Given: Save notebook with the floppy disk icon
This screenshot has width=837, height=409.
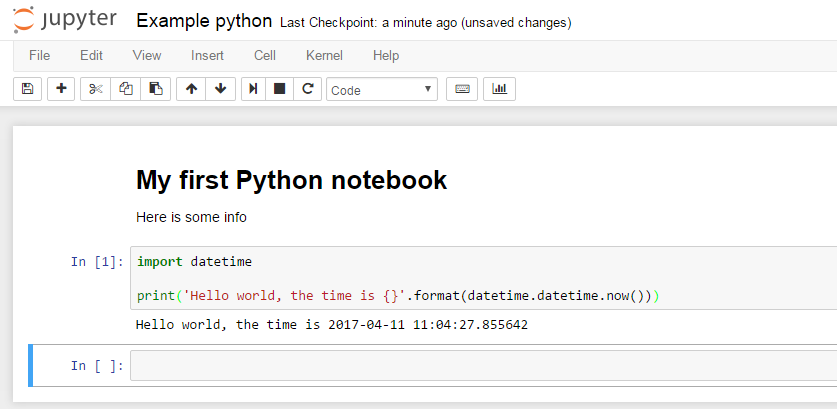Looking at the screenshot, I should click(x=27, y=89).
